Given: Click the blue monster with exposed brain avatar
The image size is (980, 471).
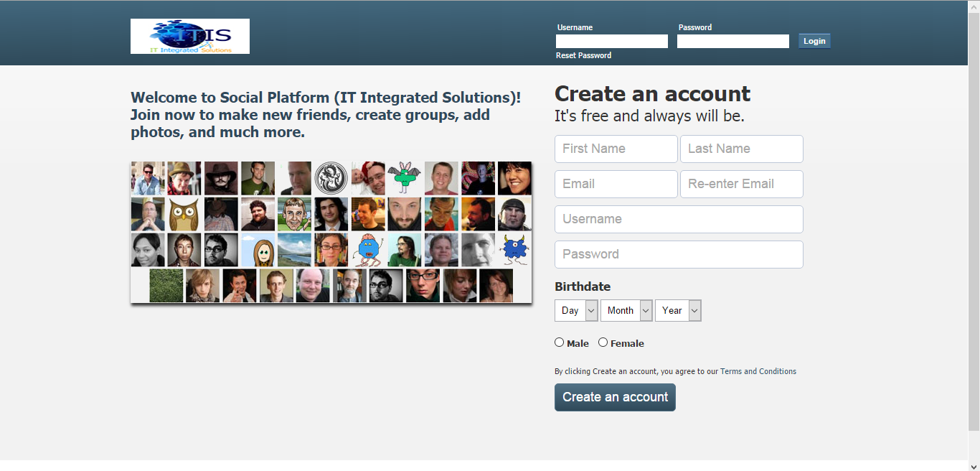Looking at the screenshot, I should coord(368,250).
